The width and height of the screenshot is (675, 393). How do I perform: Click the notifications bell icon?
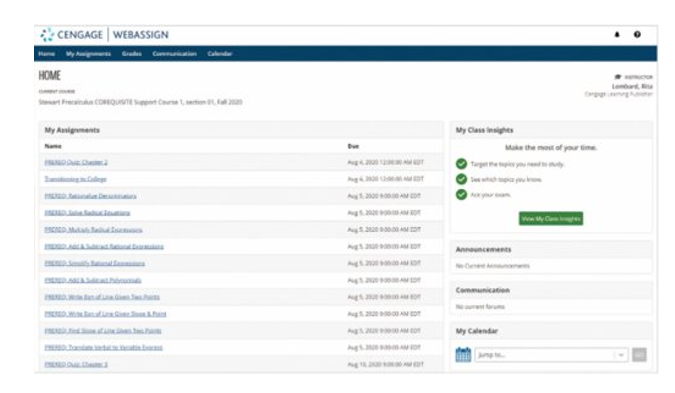coord(617,34)
